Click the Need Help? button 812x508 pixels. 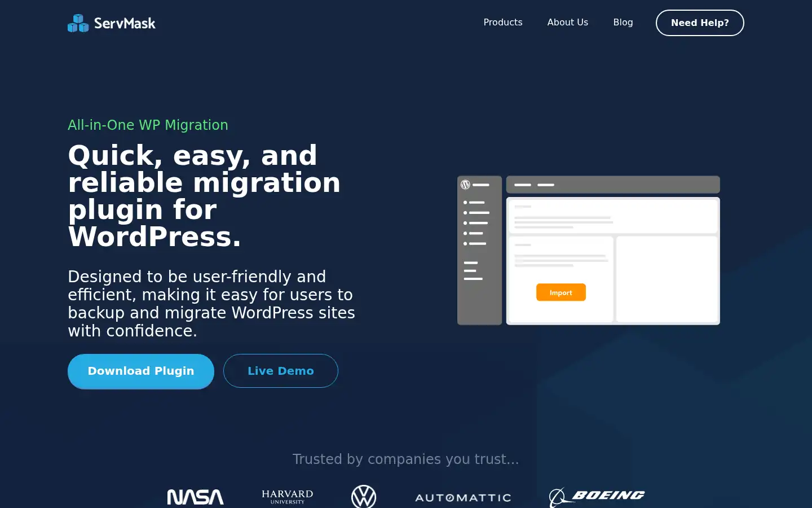700,23
